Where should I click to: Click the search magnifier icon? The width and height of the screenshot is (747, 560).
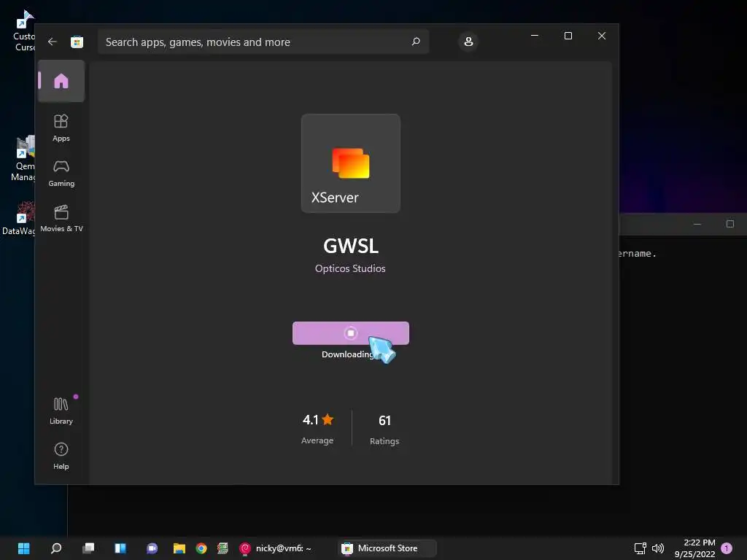point(416,42)
